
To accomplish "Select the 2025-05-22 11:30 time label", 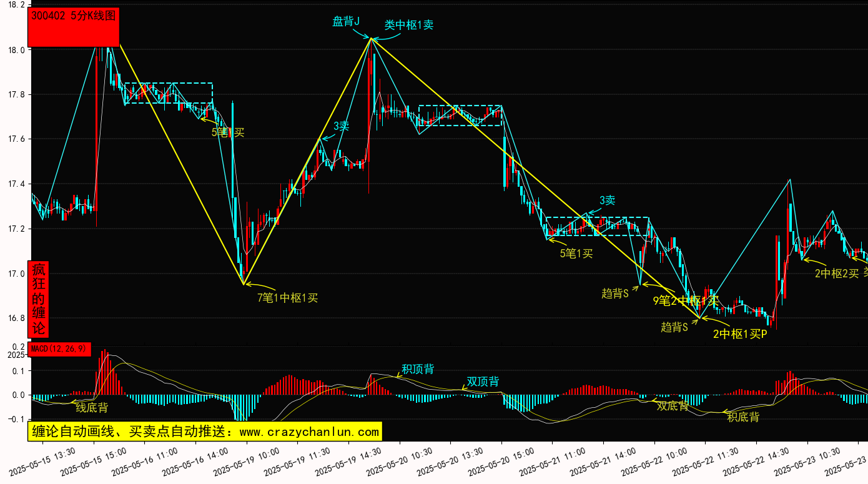I will tap(705, 461).
